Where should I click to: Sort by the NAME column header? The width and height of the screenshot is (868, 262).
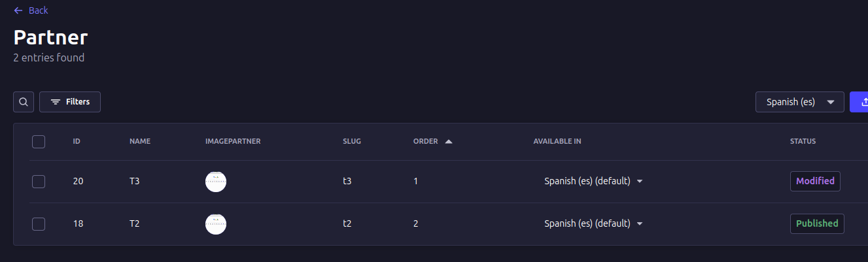[x=140, y=141]
